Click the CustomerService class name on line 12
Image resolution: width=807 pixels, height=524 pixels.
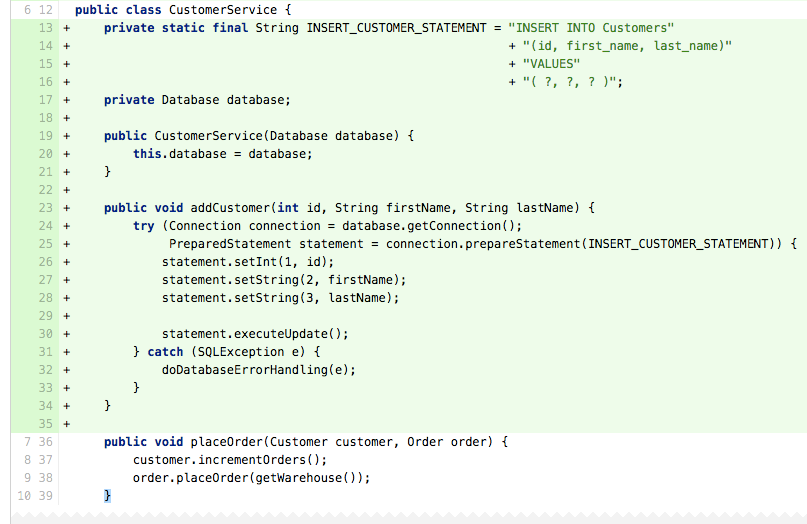[223, 10]
